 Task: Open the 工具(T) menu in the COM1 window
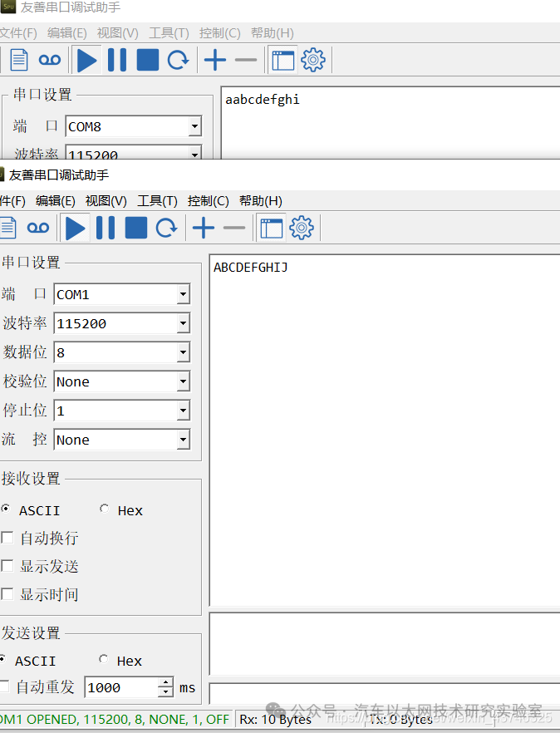[x=157, y=201]
